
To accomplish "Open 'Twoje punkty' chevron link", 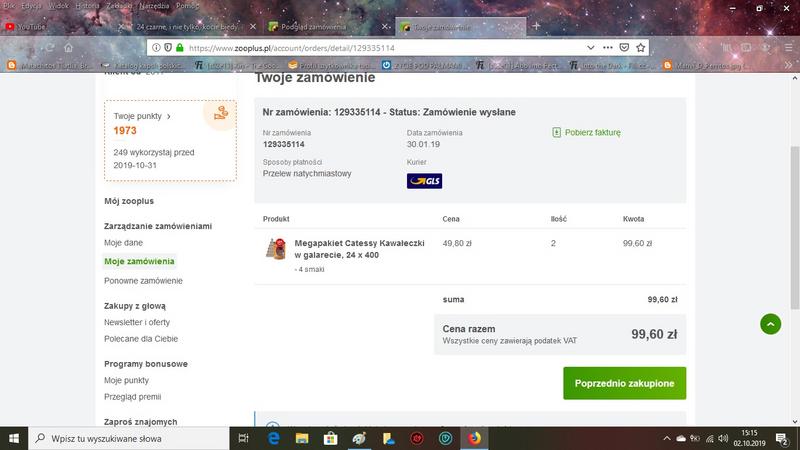I will pyautogui.click(x=142, y=116).
